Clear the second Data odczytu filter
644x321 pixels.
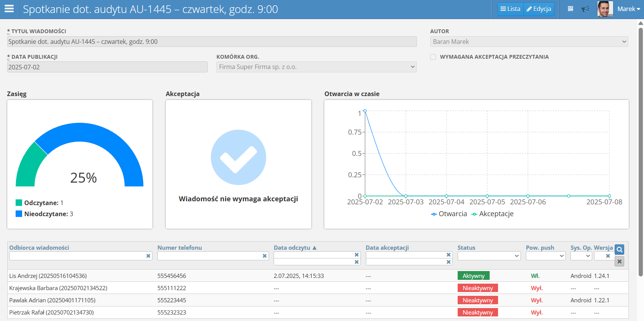pos(357,262)
